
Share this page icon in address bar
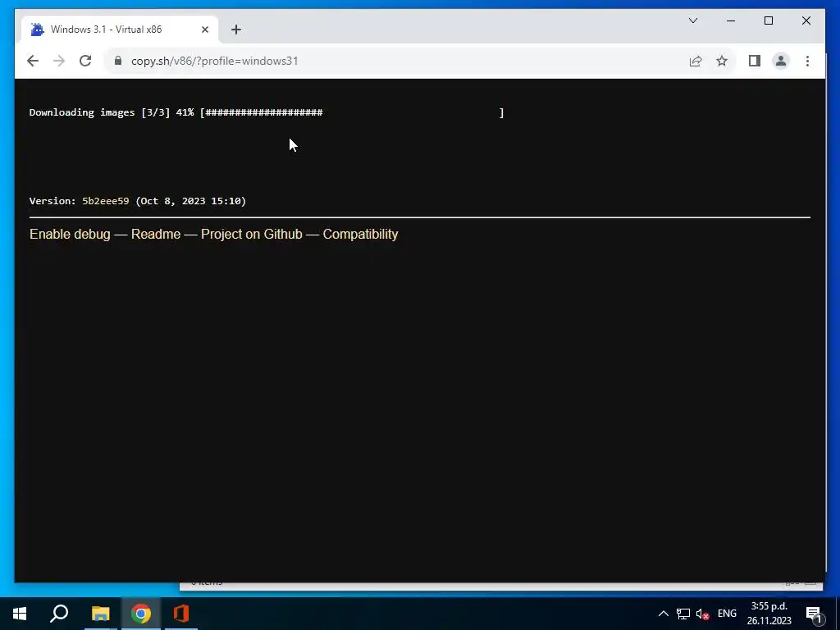[696, 61]
